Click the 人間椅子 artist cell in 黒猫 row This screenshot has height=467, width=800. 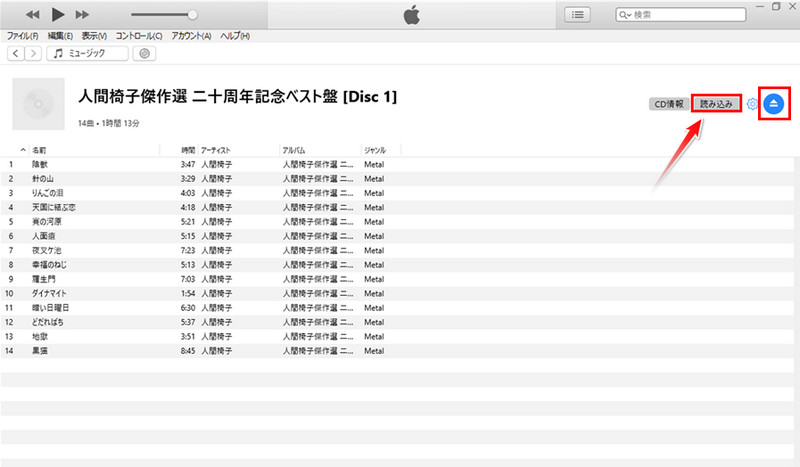pyautogui.click(x=216, y=351)
